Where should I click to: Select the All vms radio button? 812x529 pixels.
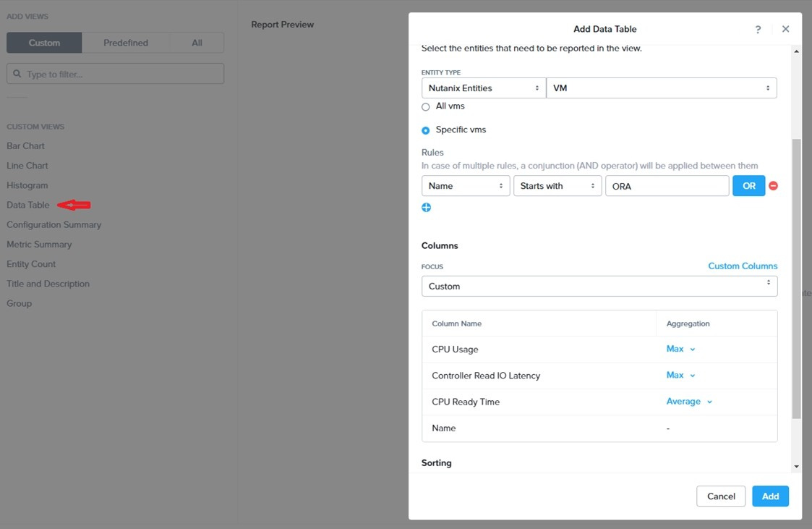pos(426,107)
